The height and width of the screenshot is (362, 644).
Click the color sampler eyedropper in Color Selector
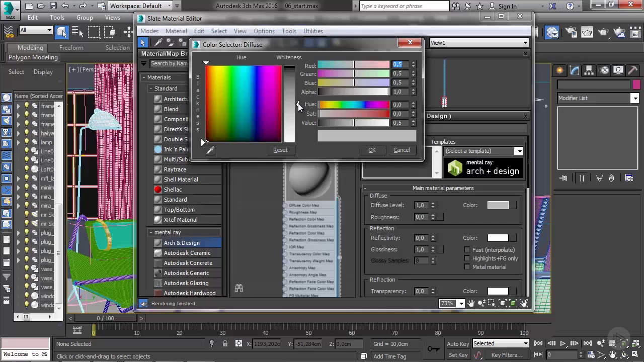(210, 150)
